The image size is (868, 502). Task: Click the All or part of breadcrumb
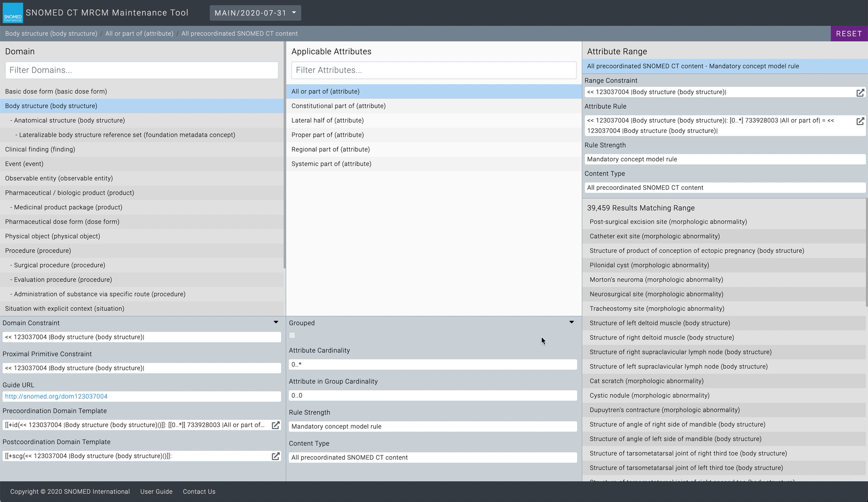pyautogui.click(x=139, y=34)
